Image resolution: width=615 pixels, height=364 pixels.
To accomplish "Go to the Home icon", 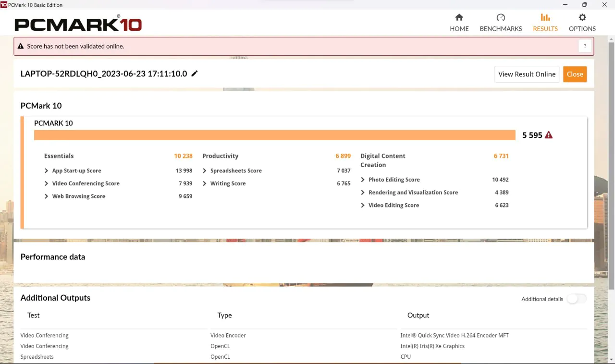I will pos(459,17).
